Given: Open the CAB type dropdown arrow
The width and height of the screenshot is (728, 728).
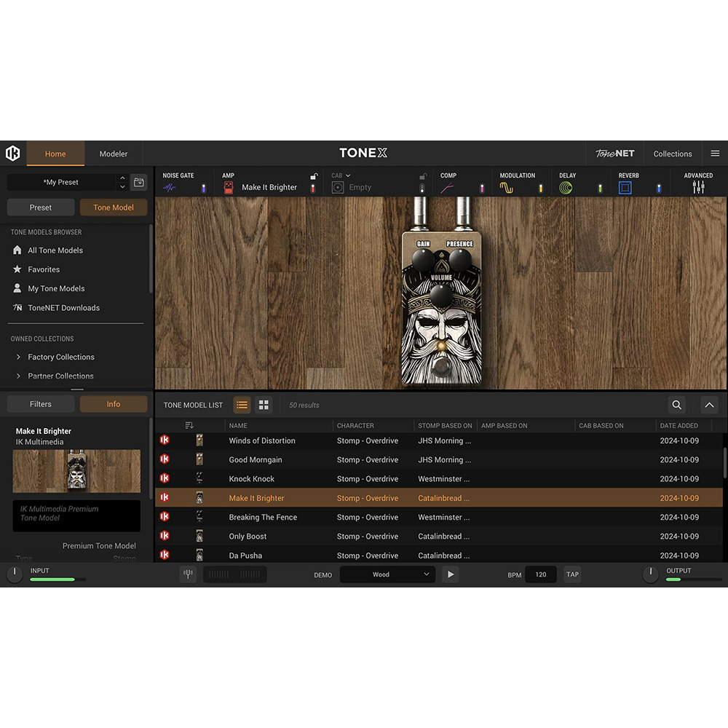Looking at the screenshot, I should click(348, 175).
